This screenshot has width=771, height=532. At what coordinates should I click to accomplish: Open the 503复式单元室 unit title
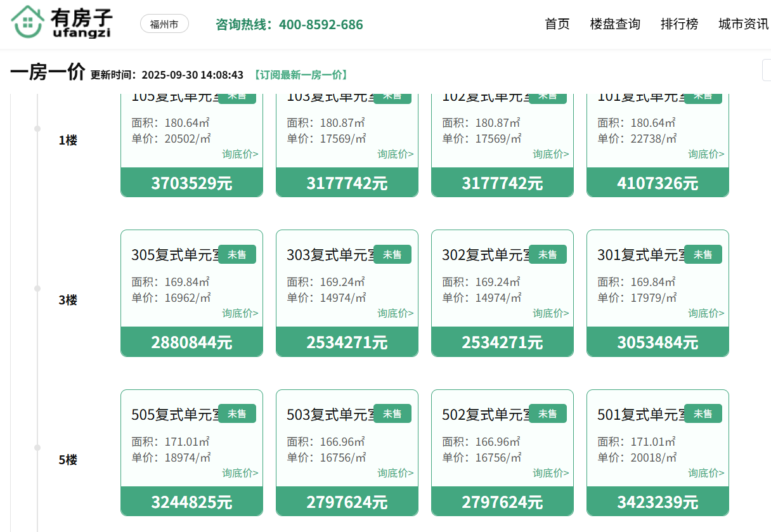click(x=329, y=415)
